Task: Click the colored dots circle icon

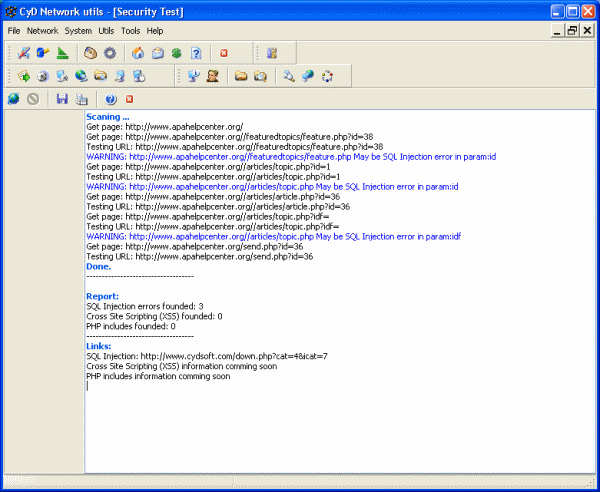Action: point(327,76)
